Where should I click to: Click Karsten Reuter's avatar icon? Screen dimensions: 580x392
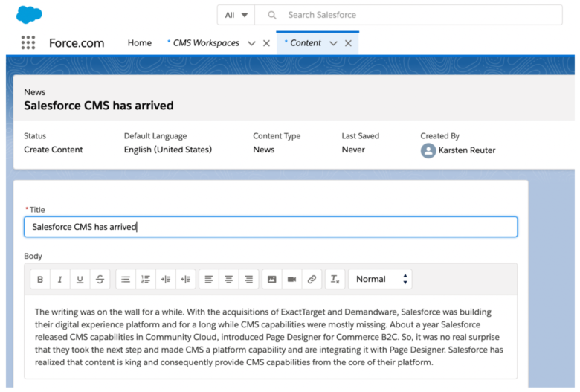coord(428,151)
